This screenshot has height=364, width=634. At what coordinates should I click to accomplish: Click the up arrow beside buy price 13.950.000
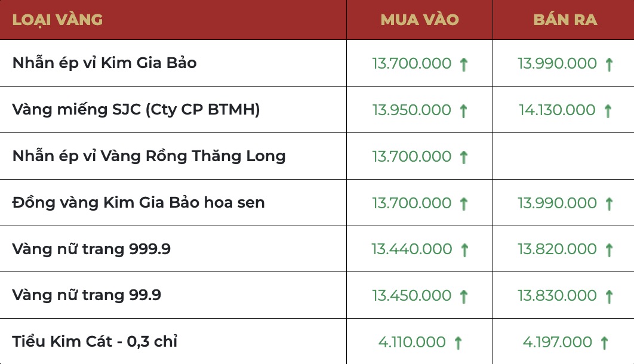pyautogui.click(x=463, y=110)
